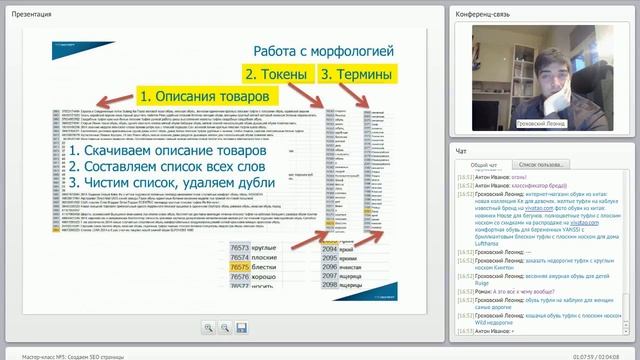Screen dimensions: 640x360
Task: Click the magnifier icon farthest from the save icon
Action: point(209,328)
